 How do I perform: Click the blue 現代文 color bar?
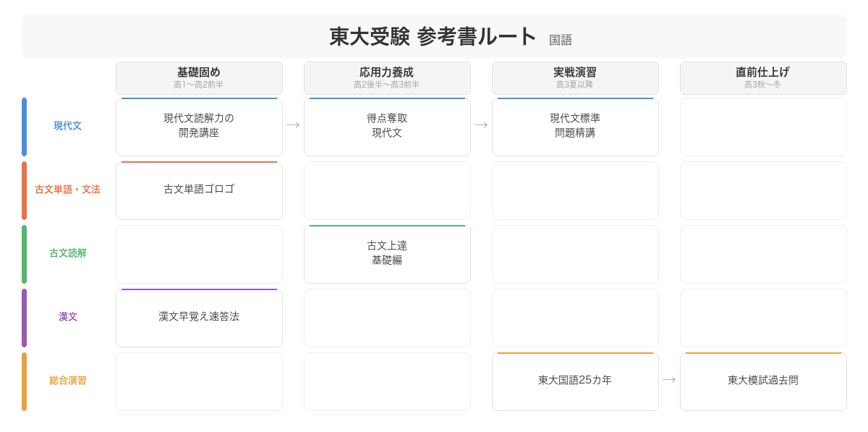(x=24, y=127)
